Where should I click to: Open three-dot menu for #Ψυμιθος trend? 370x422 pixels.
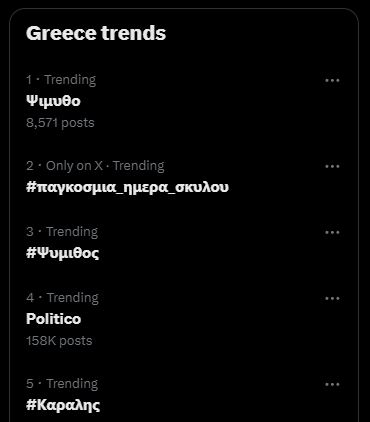pos(332,232)
